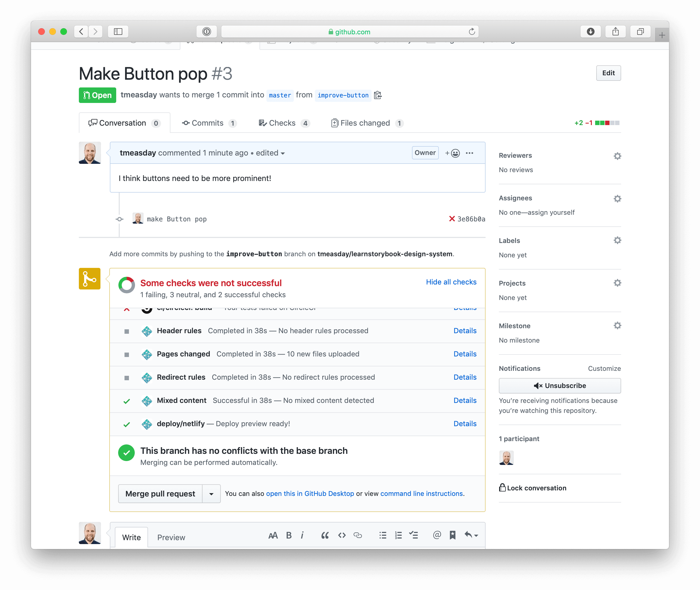Select the Preview tab in comment editor

coord(171,537)
